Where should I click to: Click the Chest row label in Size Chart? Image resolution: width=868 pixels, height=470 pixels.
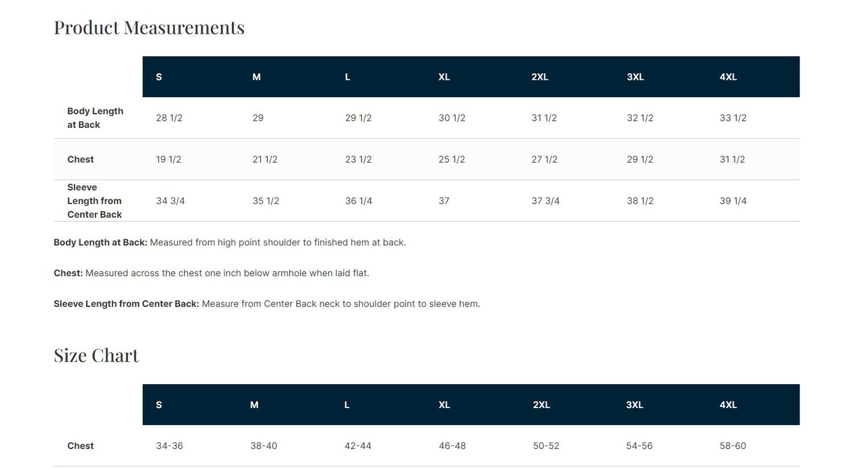80,446
